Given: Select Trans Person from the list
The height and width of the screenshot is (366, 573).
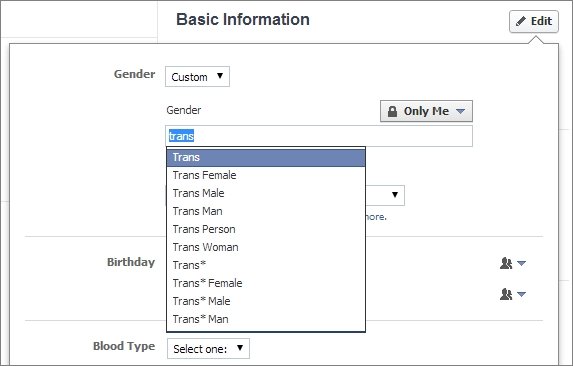Looking at the screenshot, I should pyautogui.click(x=266, y=229).
